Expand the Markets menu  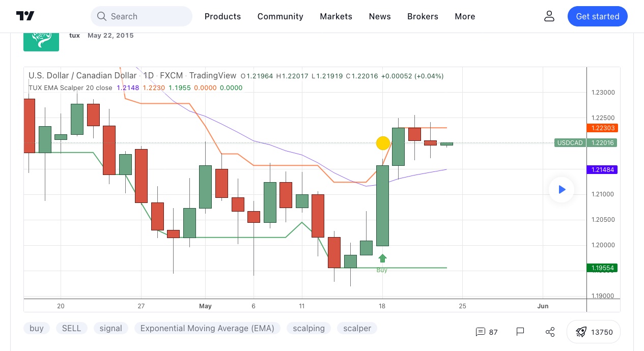coord(336,16)
